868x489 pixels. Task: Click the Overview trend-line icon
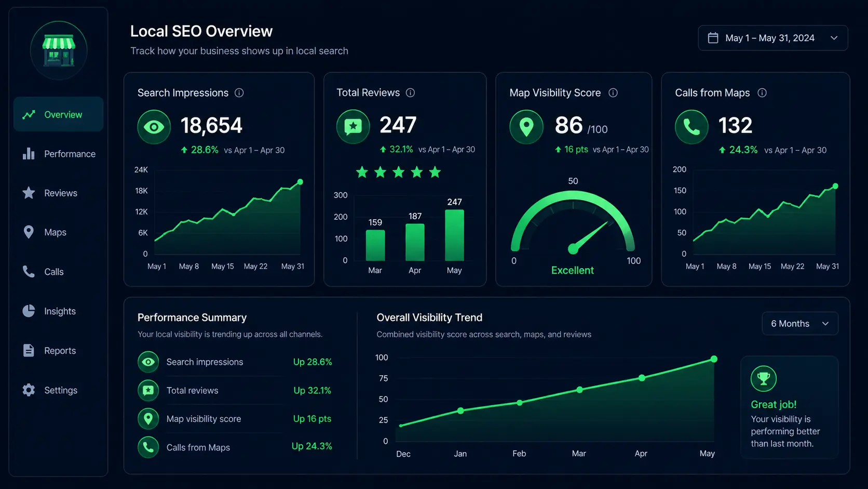[29, 114]
